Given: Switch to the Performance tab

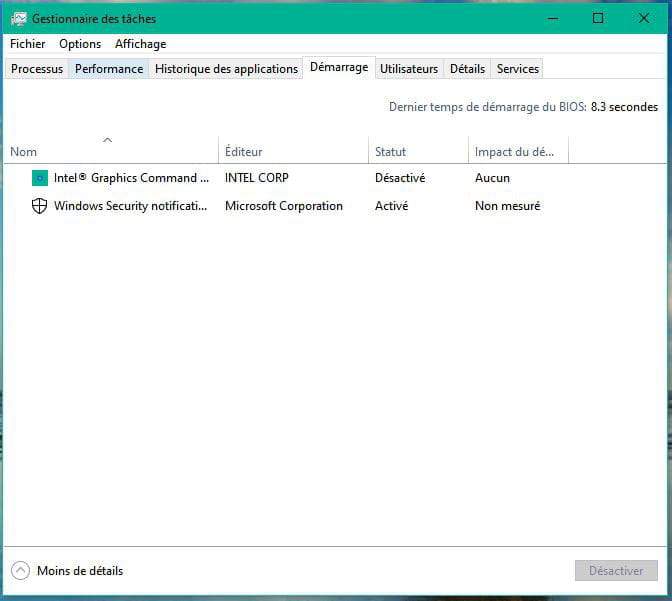Looking at the screenshot, I should pyautogui.click(x=109, y=69).
